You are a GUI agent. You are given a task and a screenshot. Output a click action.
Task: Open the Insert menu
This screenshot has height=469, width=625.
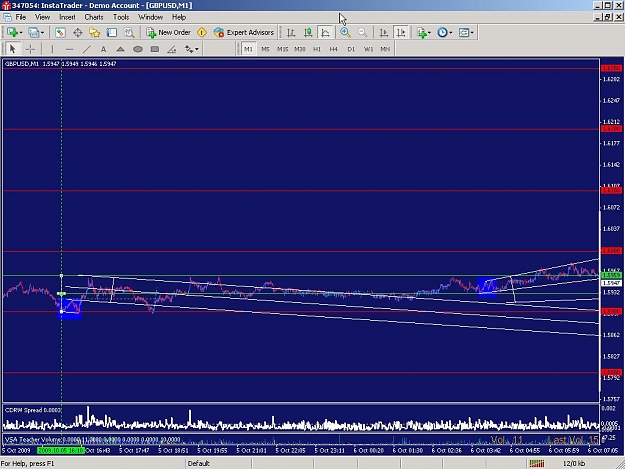click(67, 17)
